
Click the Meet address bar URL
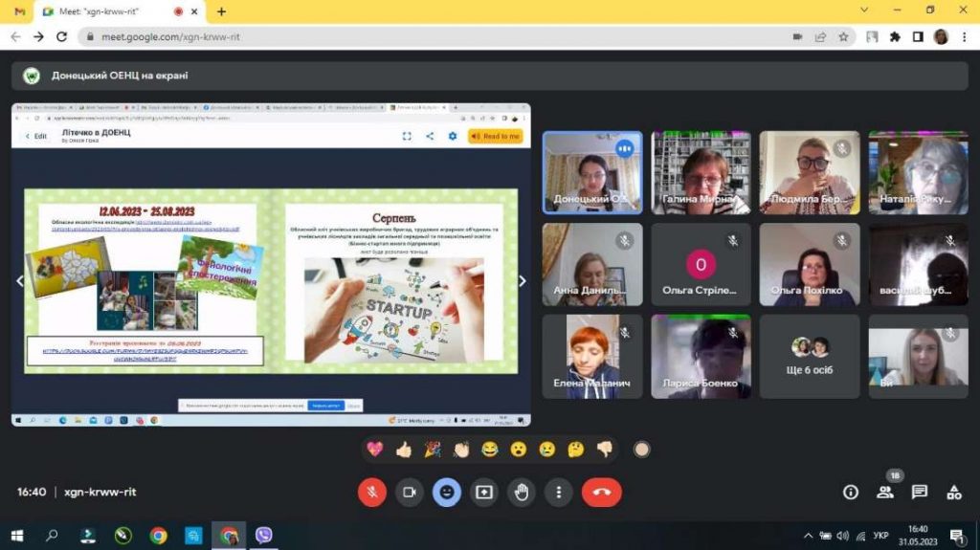[170, 37]
